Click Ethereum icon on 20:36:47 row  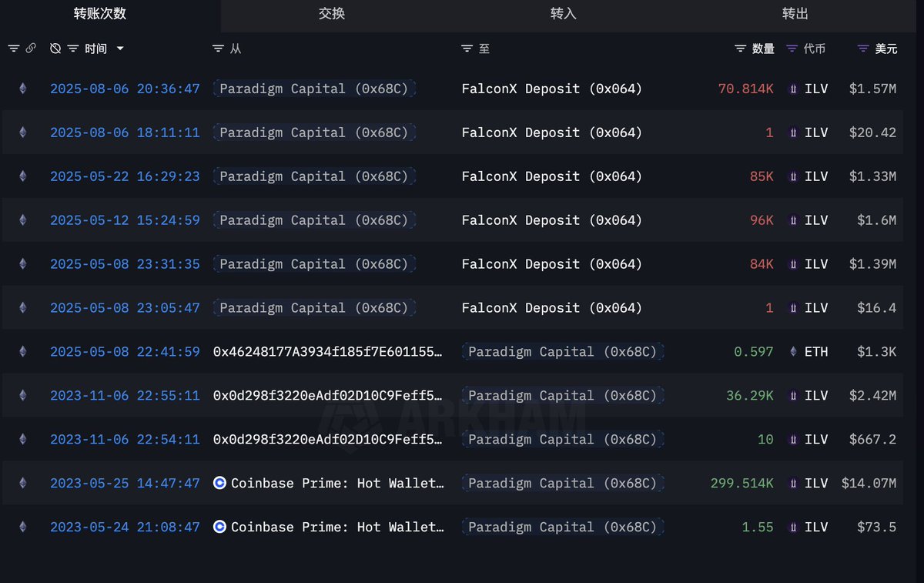pos(22,89)
